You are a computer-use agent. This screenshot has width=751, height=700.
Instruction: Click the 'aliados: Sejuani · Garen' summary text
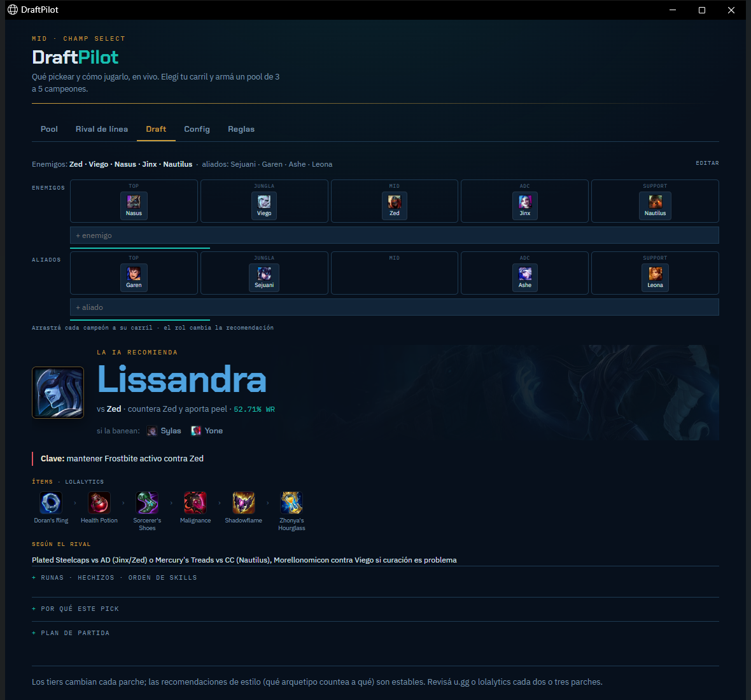267,164
